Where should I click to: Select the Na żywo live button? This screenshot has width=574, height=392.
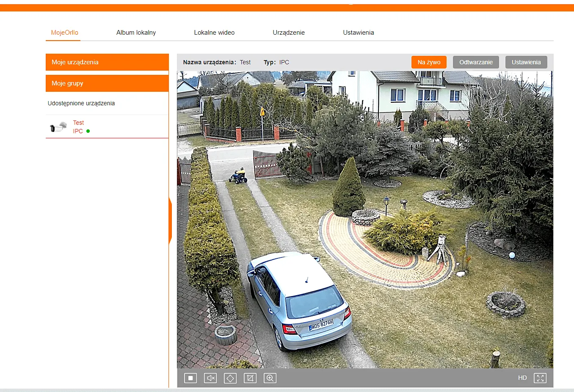click(429, 62)
